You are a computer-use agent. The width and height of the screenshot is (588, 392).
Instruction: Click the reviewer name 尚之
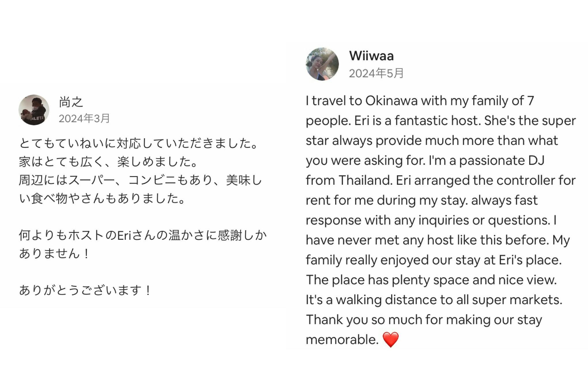[x=71, y=102]
